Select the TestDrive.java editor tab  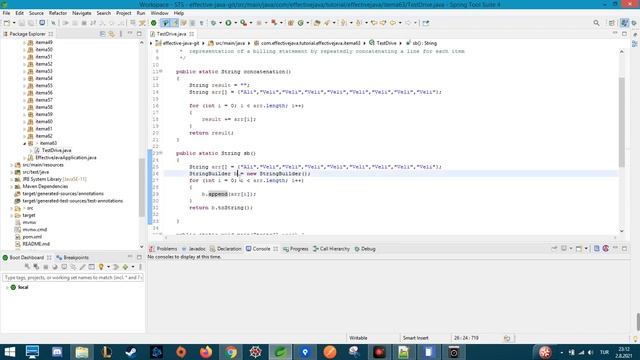tap(171, 34)
